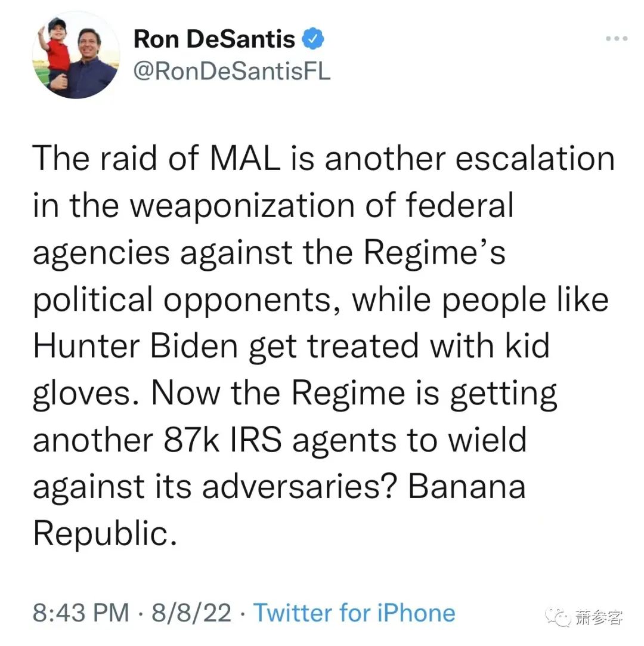Click the word Republic. ending the tweet

point(105,533)
